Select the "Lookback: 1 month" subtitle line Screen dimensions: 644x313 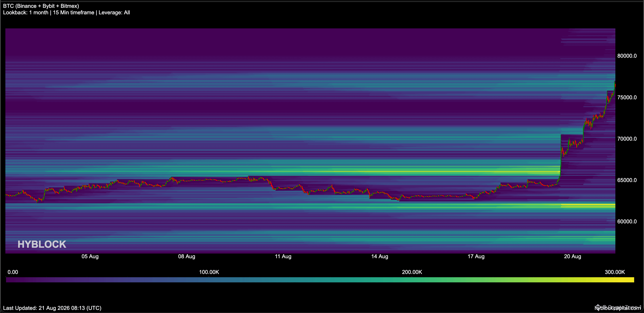pyautogui.click(x=66, y=13)
